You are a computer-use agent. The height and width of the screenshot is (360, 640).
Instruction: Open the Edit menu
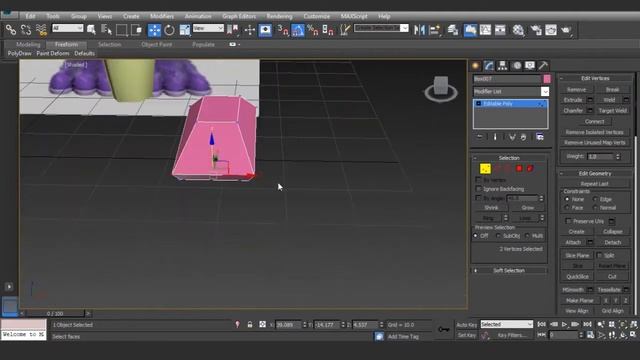pos(30,16)
